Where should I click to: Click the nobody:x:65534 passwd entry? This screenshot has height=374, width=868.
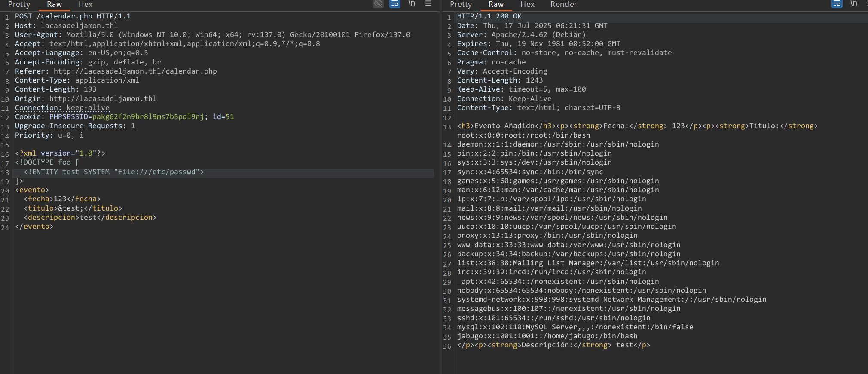coord(582,291)
